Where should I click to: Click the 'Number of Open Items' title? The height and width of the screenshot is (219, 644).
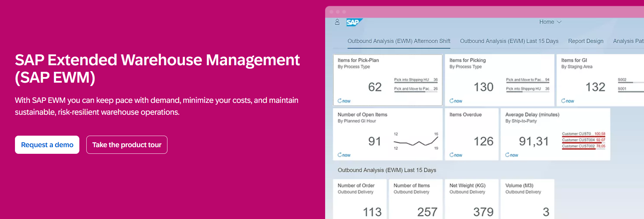(x=362, y=114)
